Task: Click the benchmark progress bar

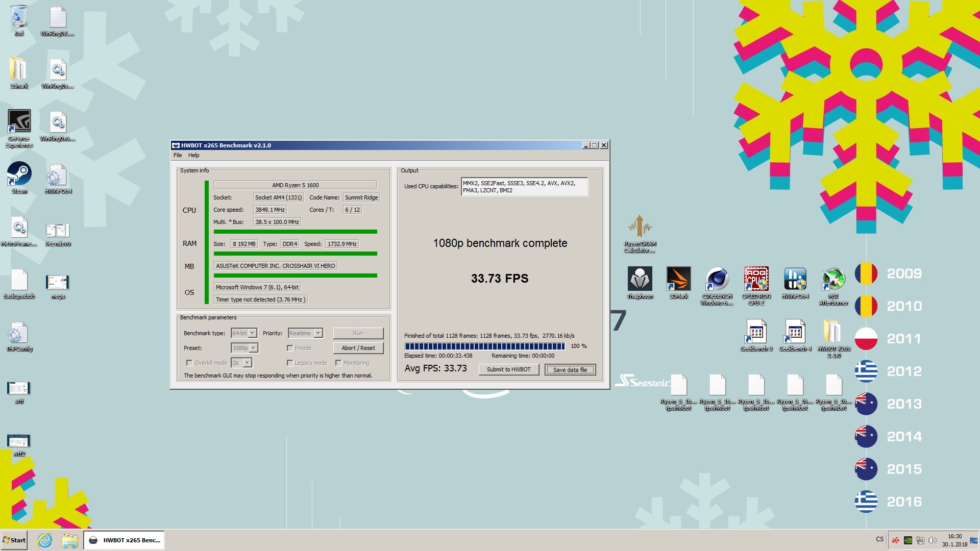Action: (x=485, y=346)
